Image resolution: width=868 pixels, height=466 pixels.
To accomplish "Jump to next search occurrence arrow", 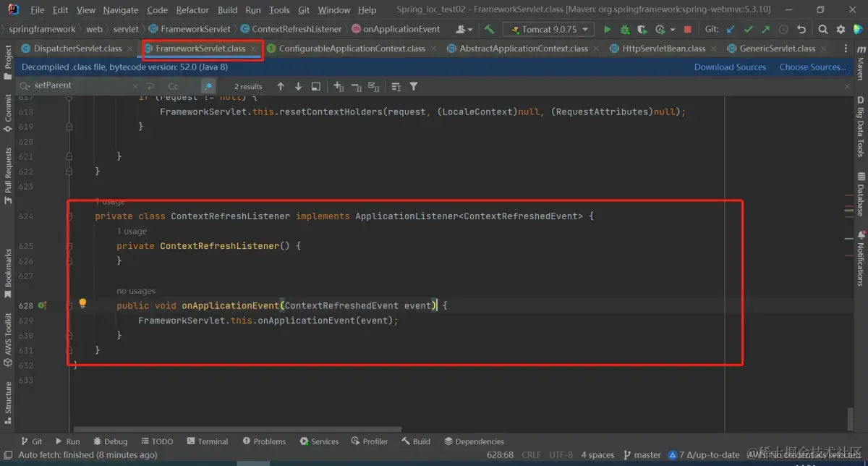I will (x=298, y=86).
